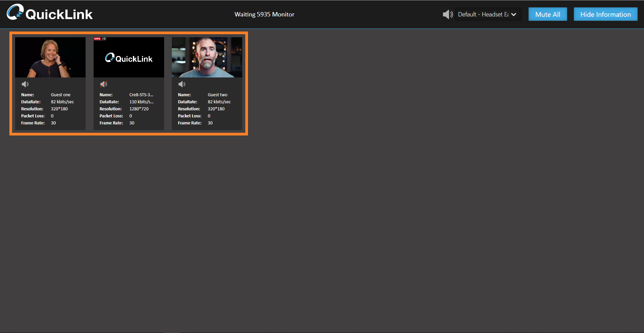The height and width of the screenshot is (333, 644).
Task: Click the HD indicator on middle feed
Action: [104, 39]
